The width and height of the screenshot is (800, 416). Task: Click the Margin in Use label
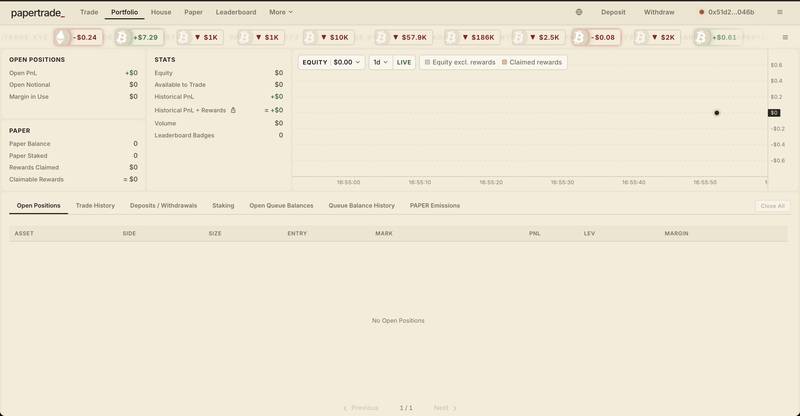pos(29,96)
